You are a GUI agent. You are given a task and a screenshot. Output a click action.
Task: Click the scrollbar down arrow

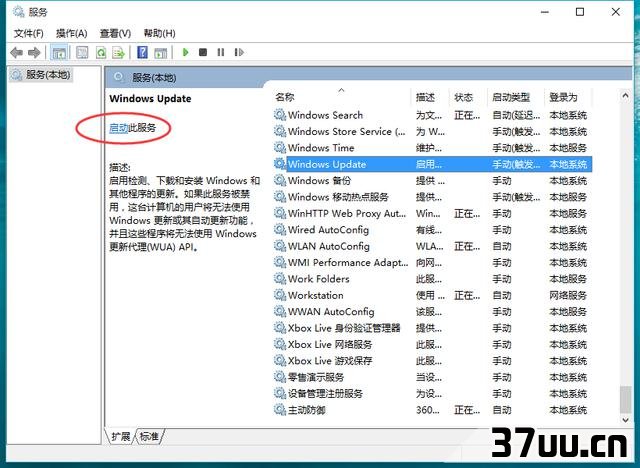click(x=625, y=419)
